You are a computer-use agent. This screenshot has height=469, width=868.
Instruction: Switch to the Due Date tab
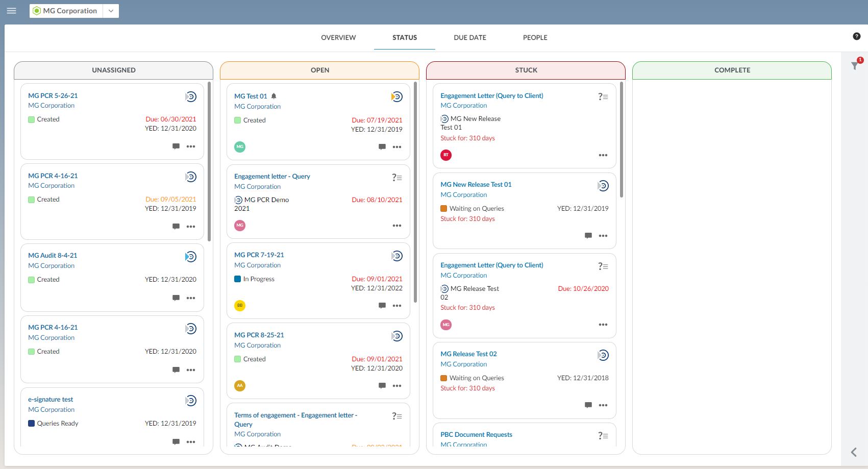tap(469, 38)
